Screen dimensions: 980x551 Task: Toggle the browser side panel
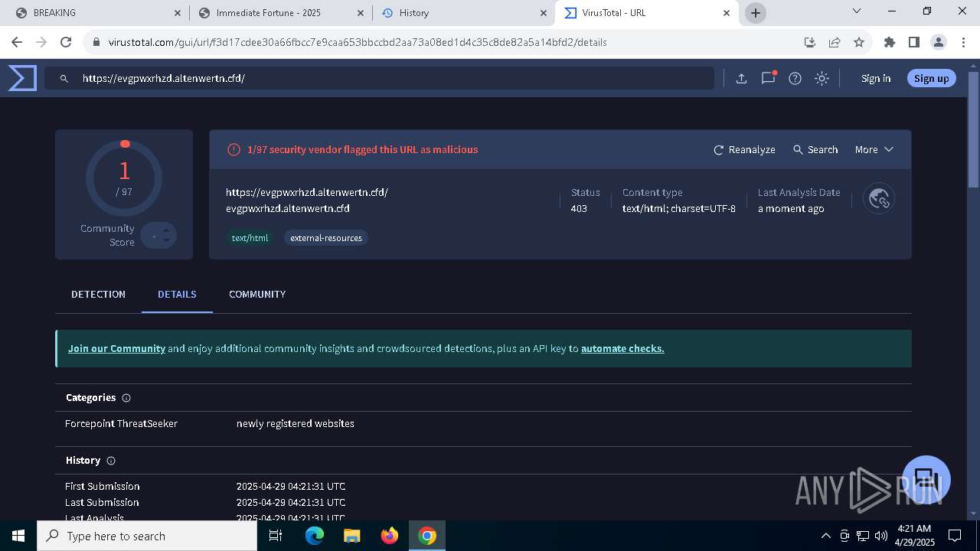(914, 42)
